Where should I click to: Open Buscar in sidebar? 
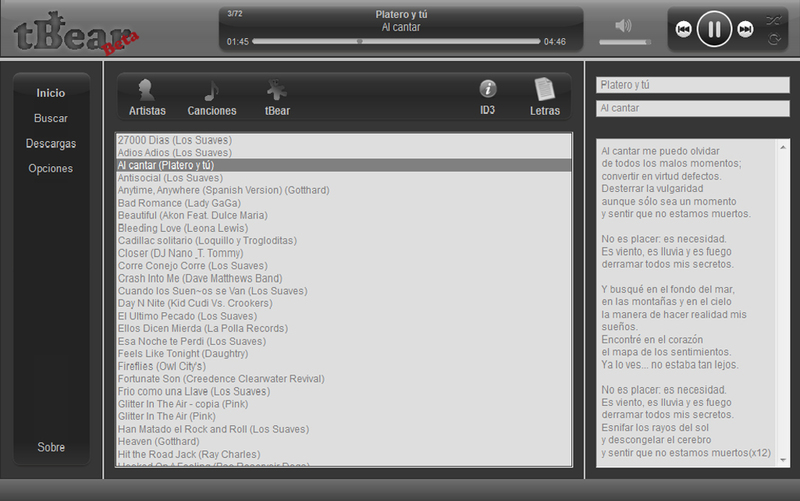51,118
